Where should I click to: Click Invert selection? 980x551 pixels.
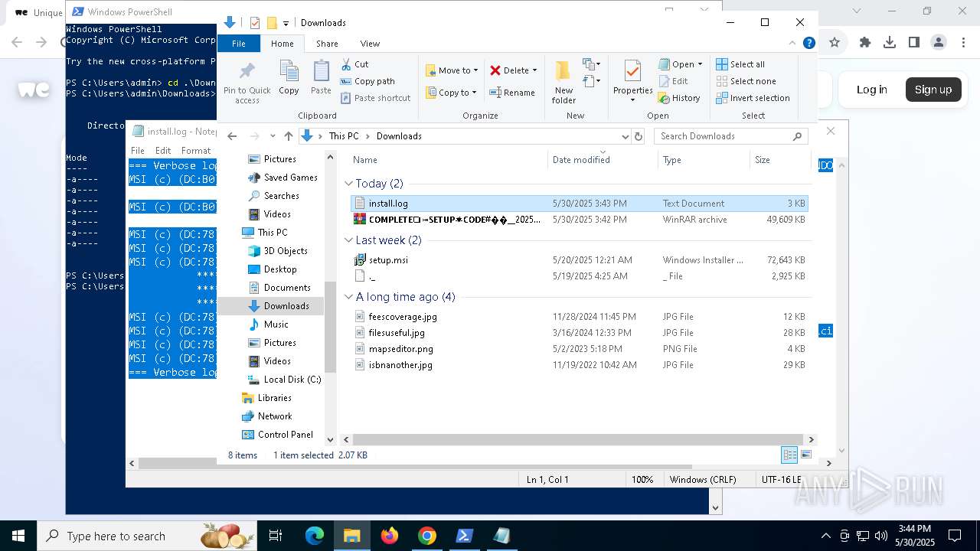(x=753, y=98)
